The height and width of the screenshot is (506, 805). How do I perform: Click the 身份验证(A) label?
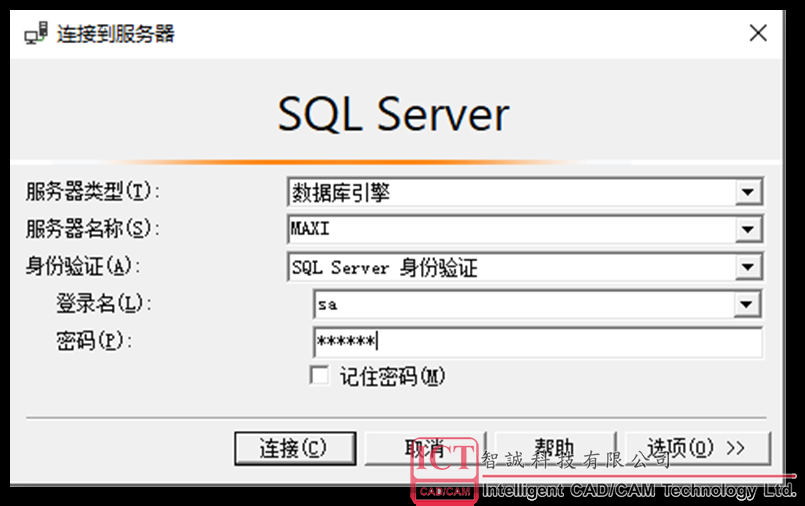[x=83, y=266]
